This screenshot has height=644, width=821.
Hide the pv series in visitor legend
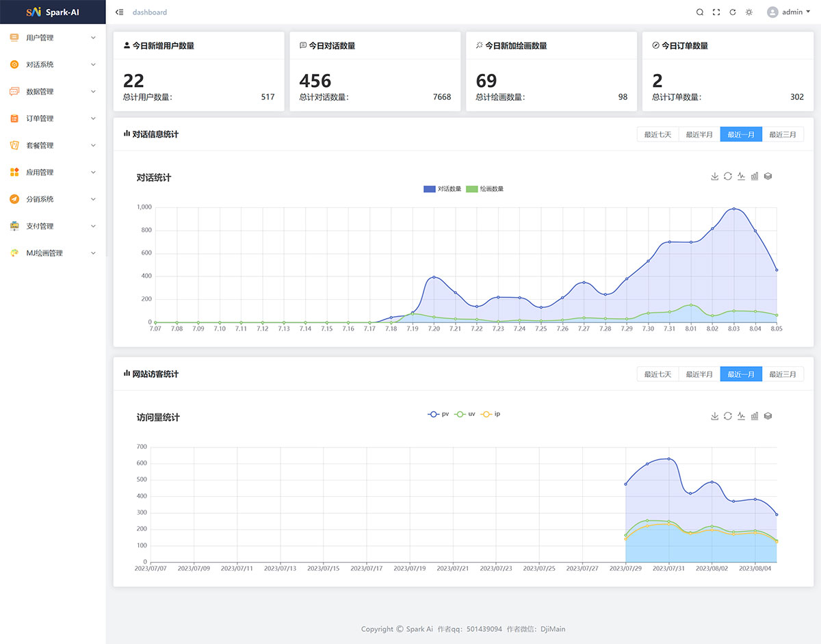point(439,414)
